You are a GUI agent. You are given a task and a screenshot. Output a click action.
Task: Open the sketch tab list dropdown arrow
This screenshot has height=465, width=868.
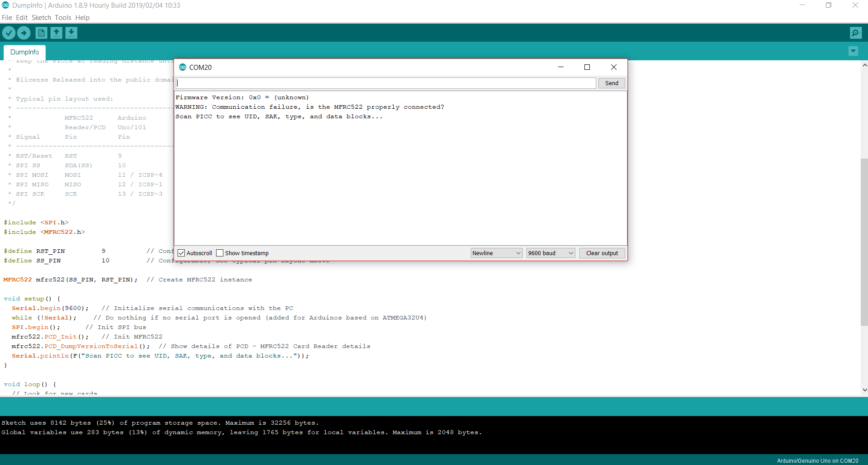[854, 51]
